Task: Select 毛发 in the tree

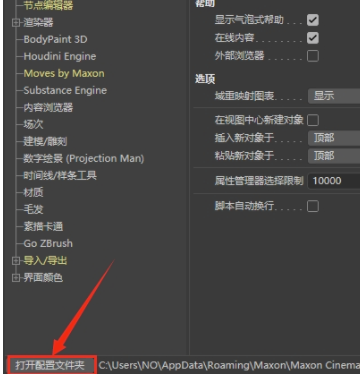Action: 33,209
